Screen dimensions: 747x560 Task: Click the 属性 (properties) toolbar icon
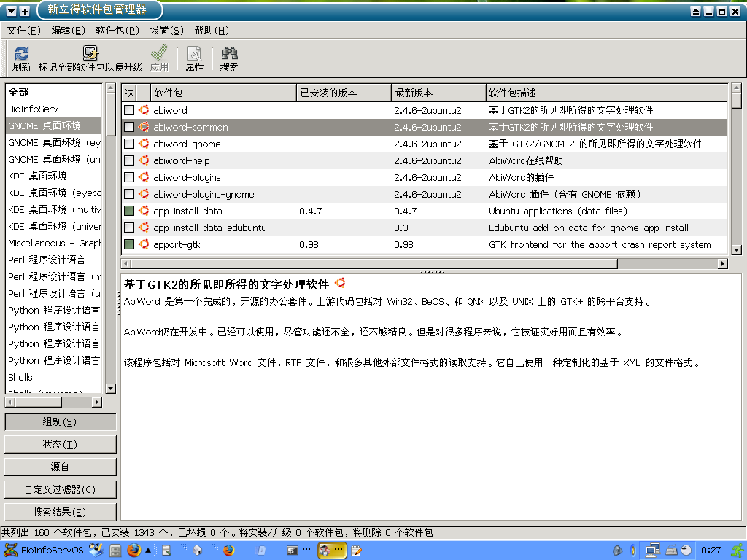click(x=194, y=53)
